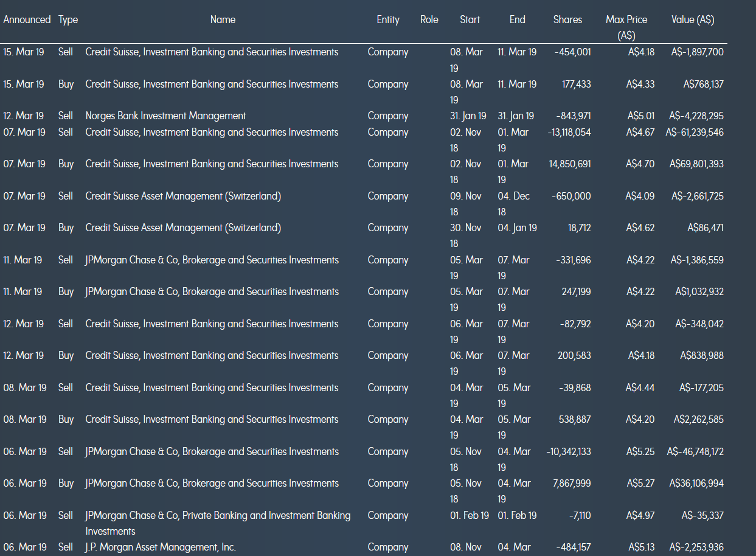Click the value A$-1,897,700
The width and height of the screenshot is (756, 556).
pyautogui.click(x=698, y=52)
